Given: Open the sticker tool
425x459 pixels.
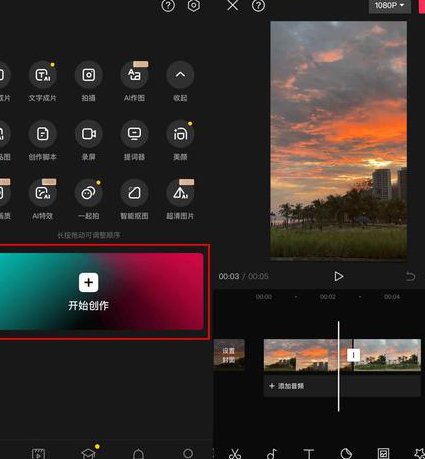Looking at the screenshot, I should tap(346, 454).
